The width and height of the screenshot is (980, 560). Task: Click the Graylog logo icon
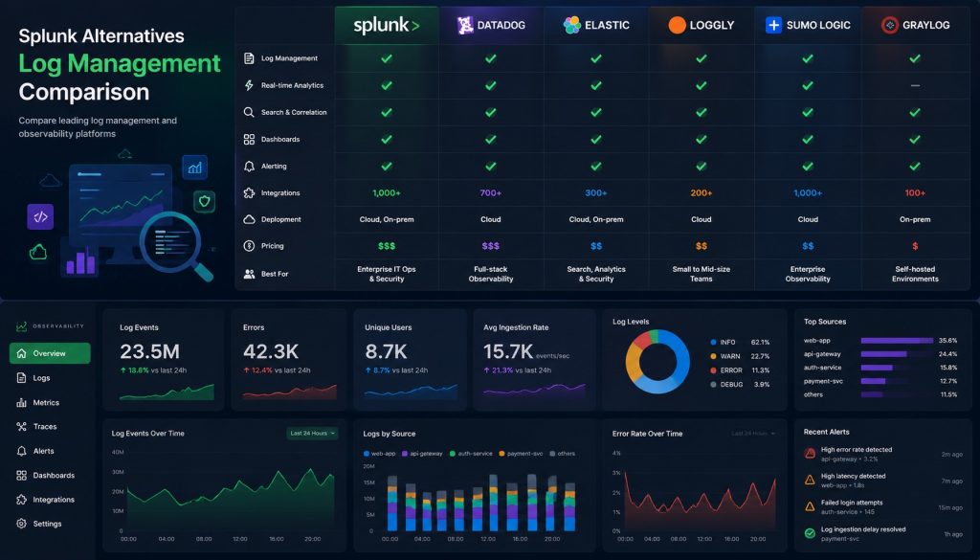[x=889, y=25]
